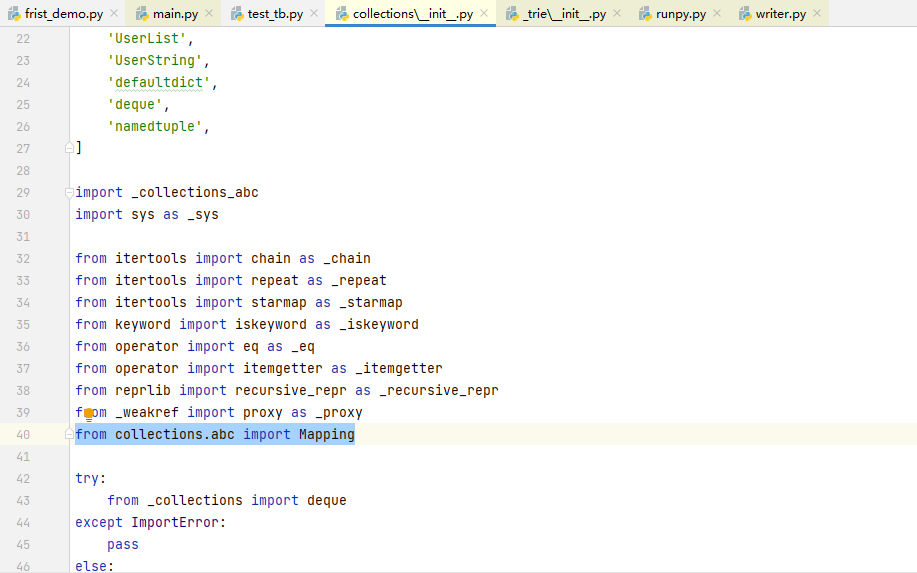
Task: Close the runpy.py tab
Action: [x=717, y=13]
